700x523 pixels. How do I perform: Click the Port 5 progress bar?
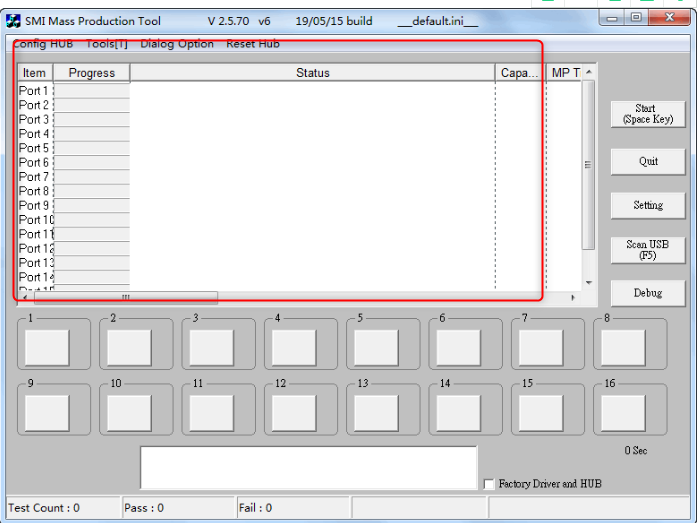[92, 148]
